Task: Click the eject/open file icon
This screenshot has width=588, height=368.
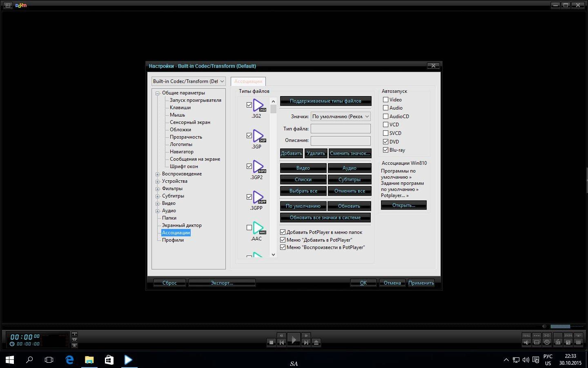Action: pos(316,343)
